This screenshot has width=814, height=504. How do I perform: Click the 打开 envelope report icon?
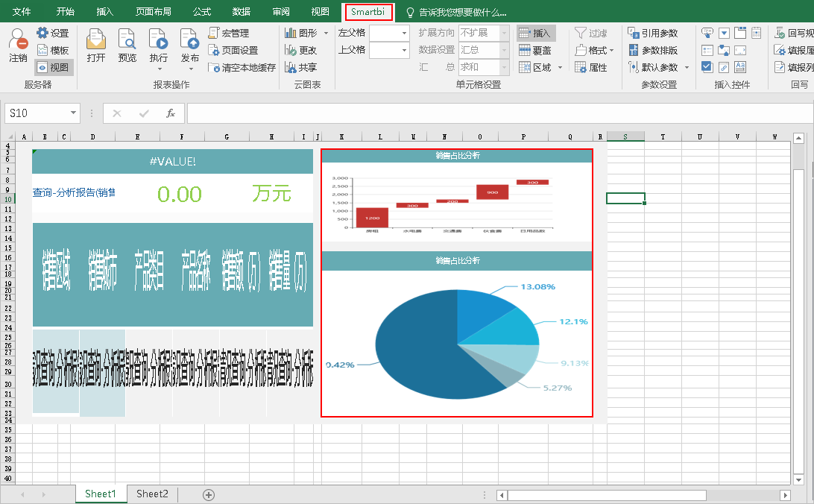pos(96,39)
